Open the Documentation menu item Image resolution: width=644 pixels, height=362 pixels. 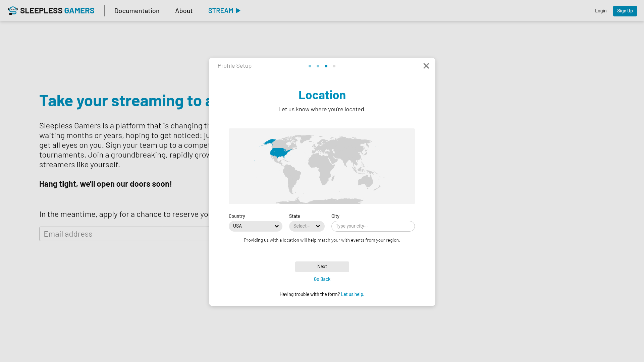click(137, 11)
